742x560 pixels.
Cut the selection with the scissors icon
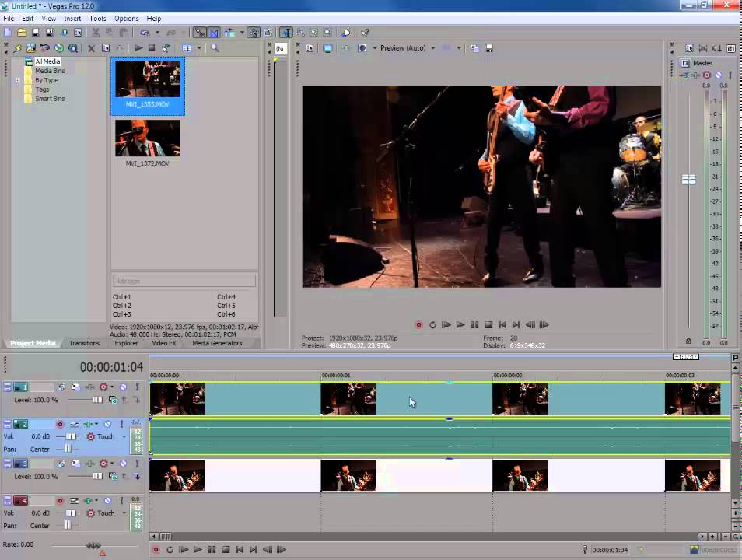(95, 33)
